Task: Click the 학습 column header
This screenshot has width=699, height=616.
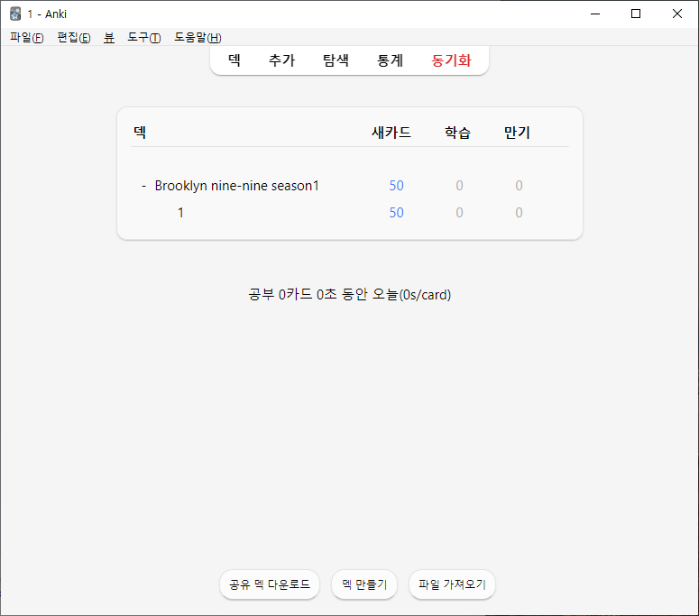Action: click(x=457, y=132)
